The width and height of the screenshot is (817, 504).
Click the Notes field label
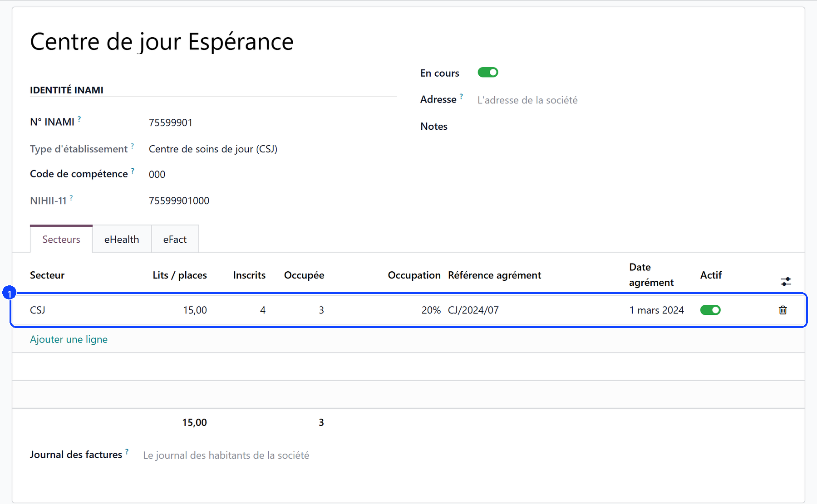[x=433, y=126]
